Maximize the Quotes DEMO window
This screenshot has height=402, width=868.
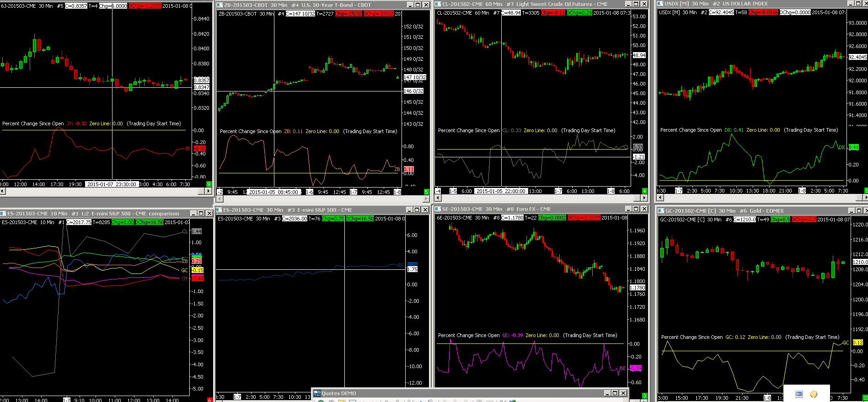615,393
